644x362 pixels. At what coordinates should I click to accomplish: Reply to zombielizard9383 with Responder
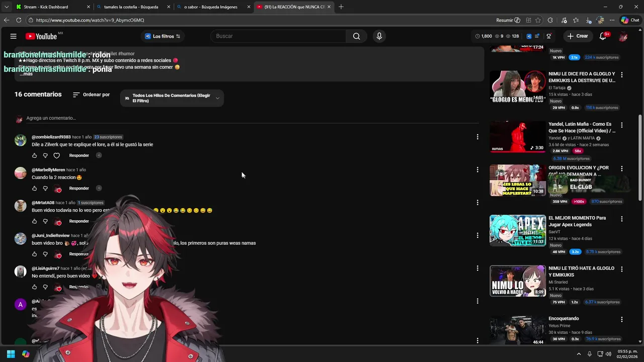tap(79, 155)
